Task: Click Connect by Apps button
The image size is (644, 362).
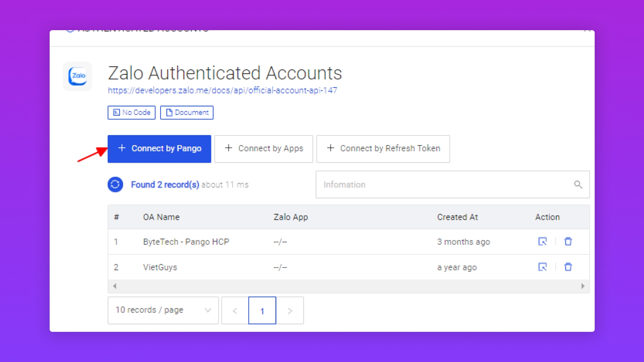Action: (264, 148)
